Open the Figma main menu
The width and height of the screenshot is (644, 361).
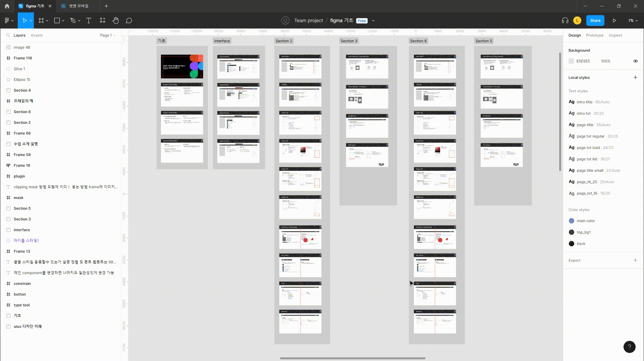[9, 20]
